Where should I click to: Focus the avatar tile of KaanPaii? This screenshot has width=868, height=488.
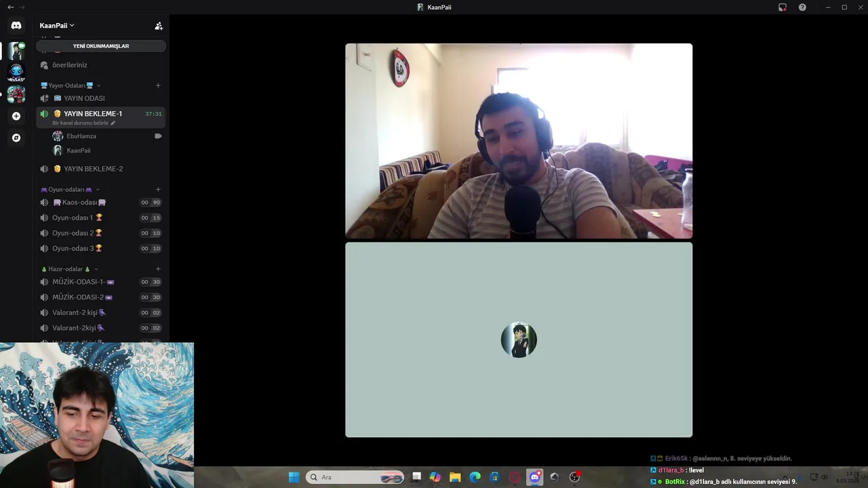(519, 340)
